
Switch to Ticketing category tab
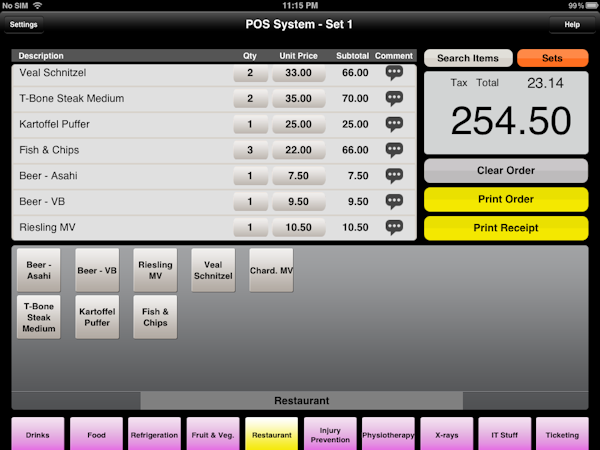[562, 434]
